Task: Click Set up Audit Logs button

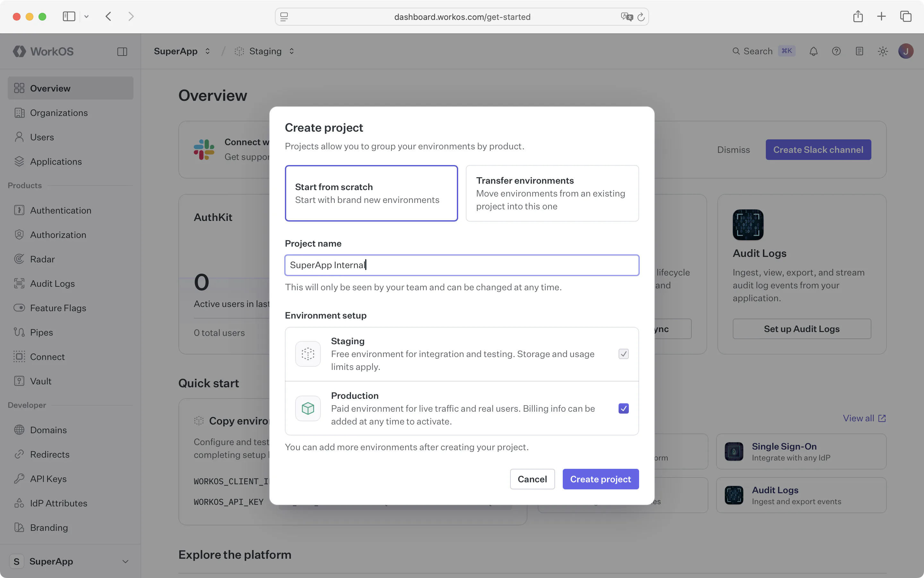Action: [x=802, y=329]
